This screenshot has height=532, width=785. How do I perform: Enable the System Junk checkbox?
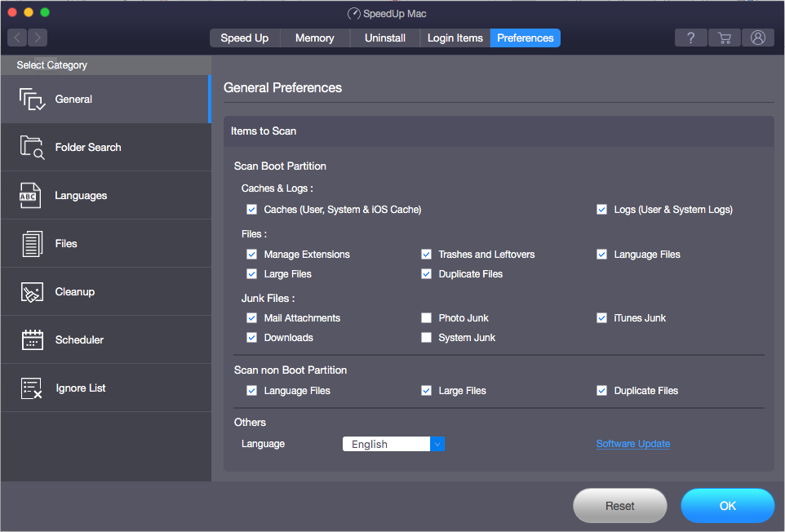point(426,337)
